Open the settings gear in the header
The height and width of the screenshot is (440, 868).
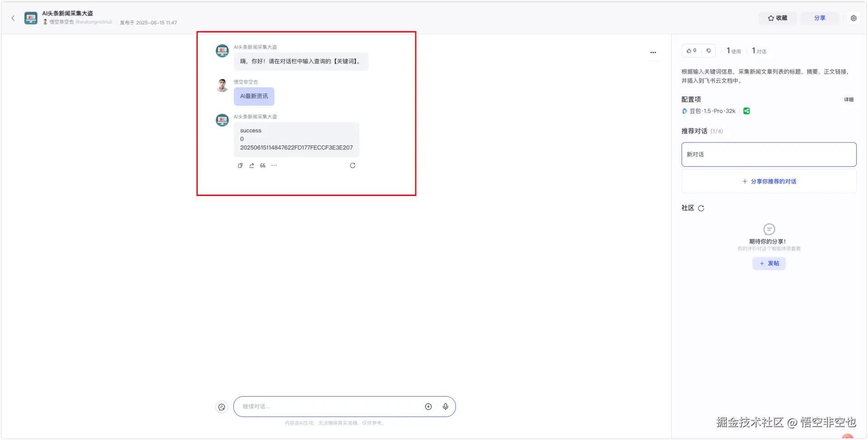pos(854,18)
